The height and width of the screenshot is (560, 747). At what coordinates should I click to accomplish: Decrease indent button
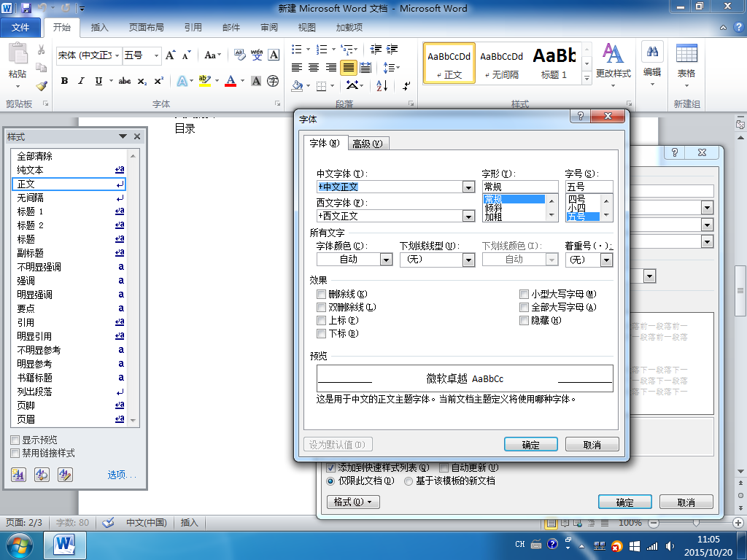[x=376, y=49]
